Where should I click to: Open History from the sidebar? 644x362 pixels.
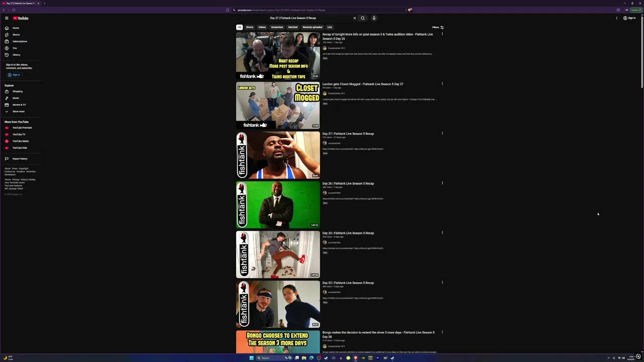click(16, 55)
